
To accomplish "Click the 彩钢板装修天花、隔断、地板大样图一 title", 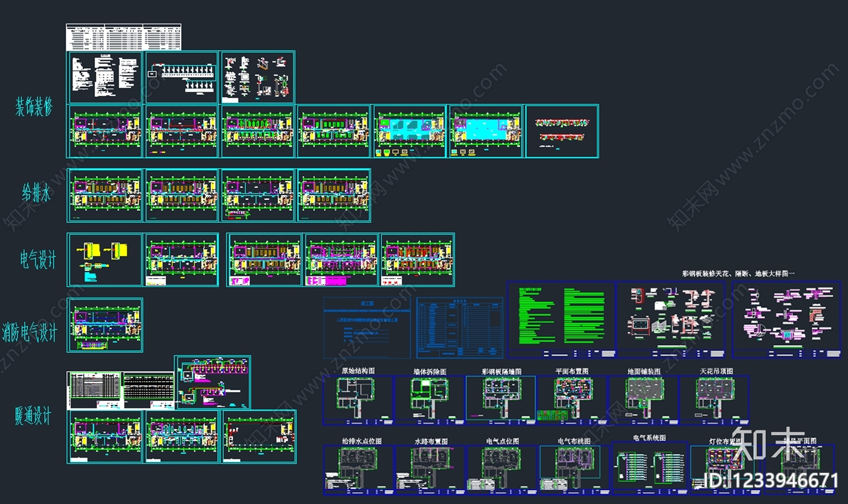I will pos(738,273).
